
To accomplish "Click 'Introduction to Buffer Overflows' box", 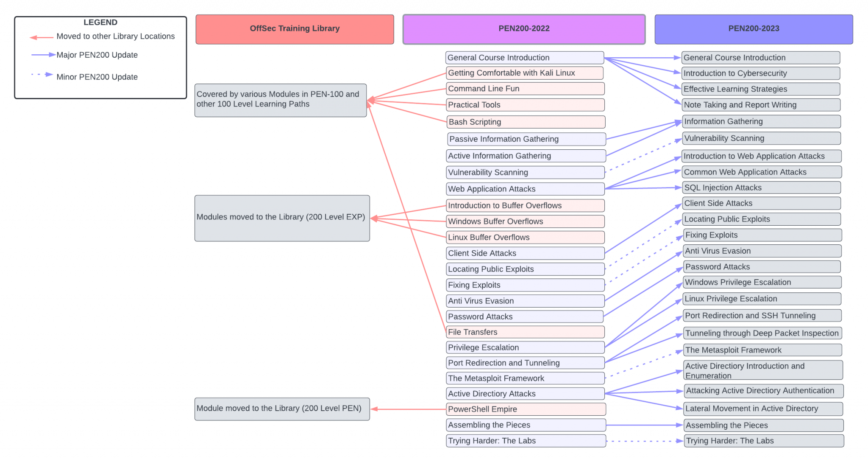I will coord(525,205).
